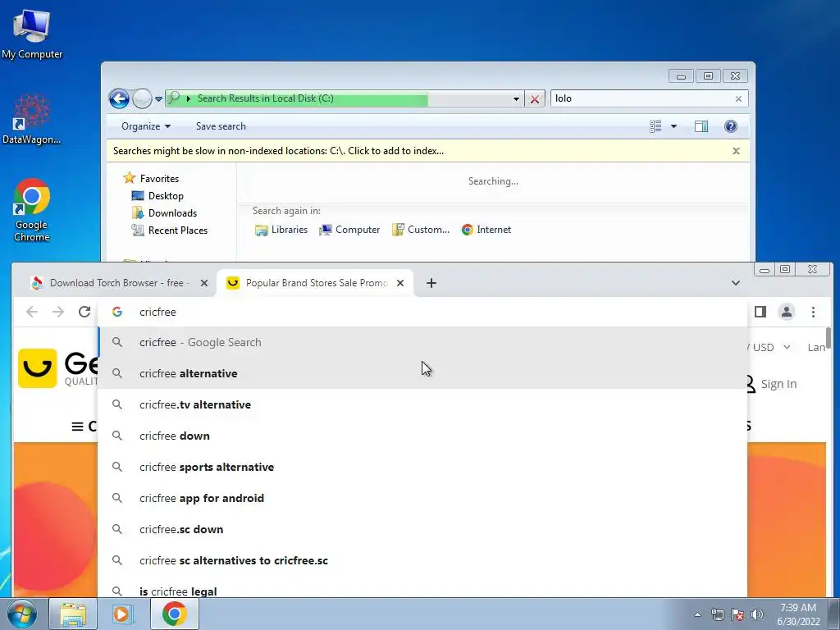Image resolution: width=840 pixels, height=630 pixels.
Task: Choose the cricfree down suggestion
Action: 422,436
